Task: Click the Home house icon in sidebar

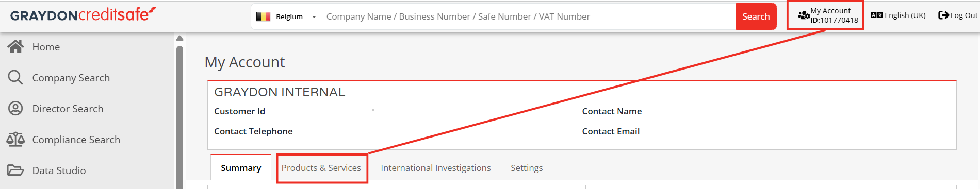Action: click(x=15, y=47)
